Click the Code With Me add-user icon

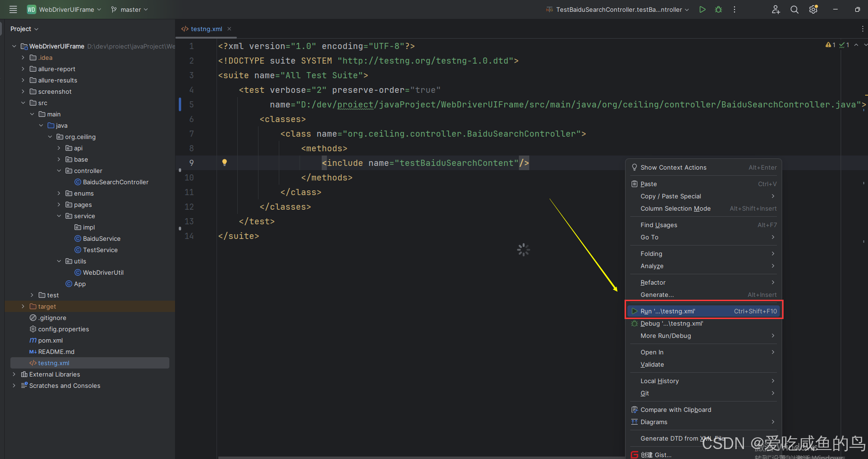(x=776, y=9)
